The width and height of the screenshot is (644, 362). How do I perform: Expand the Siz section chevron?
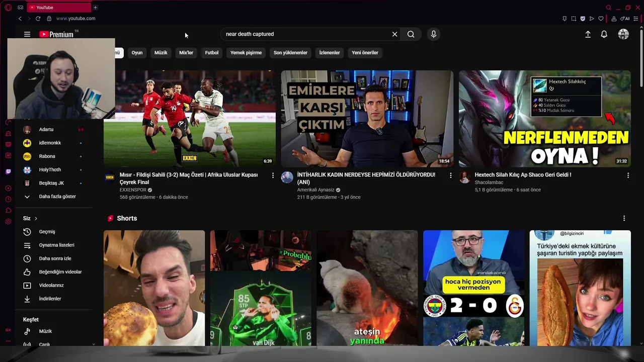[x=36, y=218]
